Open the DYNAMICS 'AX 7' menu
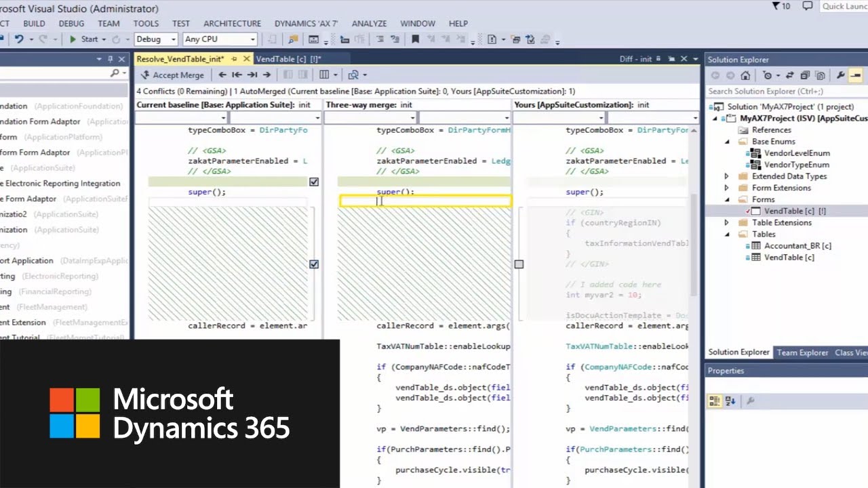Image resolution: width=868 pixels, height=488 pixels. coord(304,23)
